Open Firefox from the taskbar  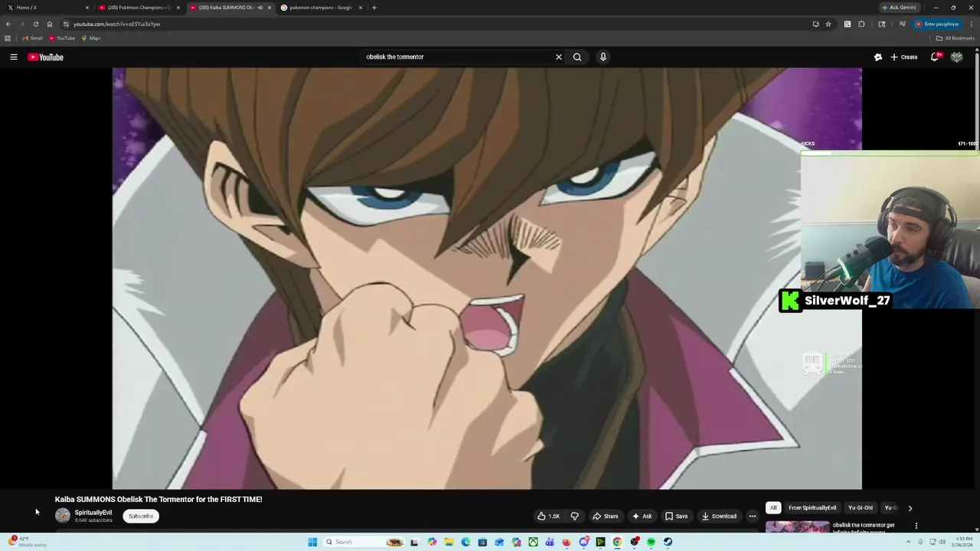pyautogui.click(x=567, y=542)
